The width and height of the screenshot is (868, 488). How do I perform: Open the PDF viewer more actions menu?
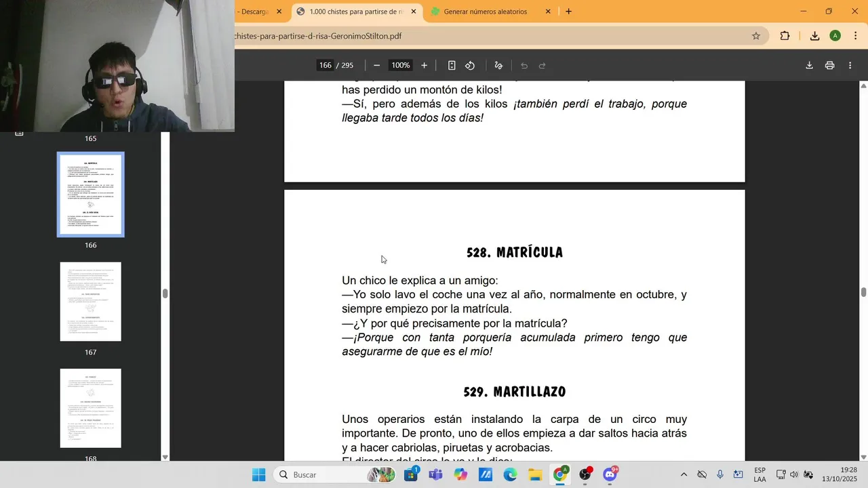click(850, 65)
